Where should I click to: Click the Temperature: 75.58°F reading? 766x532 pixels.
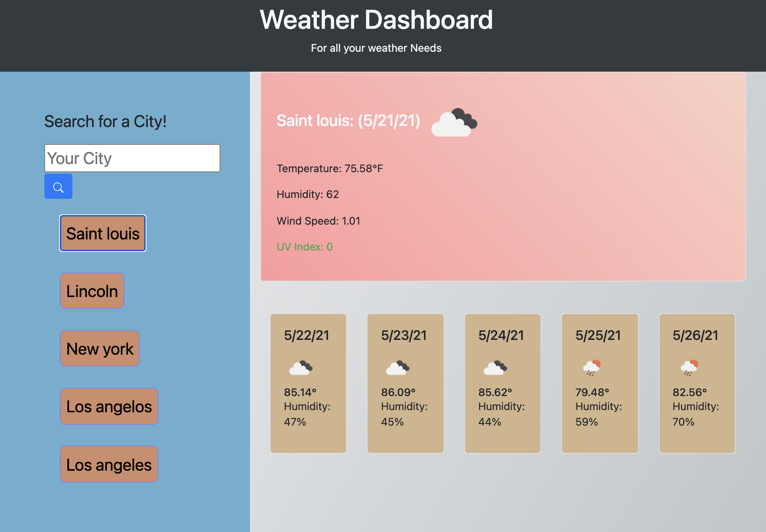click(x=329, y=168)
